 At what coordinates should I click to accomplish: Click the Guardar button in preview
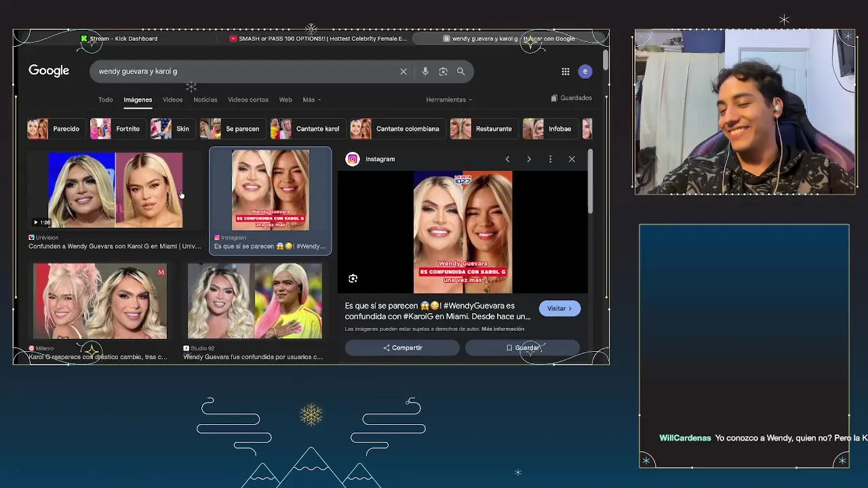coord(522,348)
